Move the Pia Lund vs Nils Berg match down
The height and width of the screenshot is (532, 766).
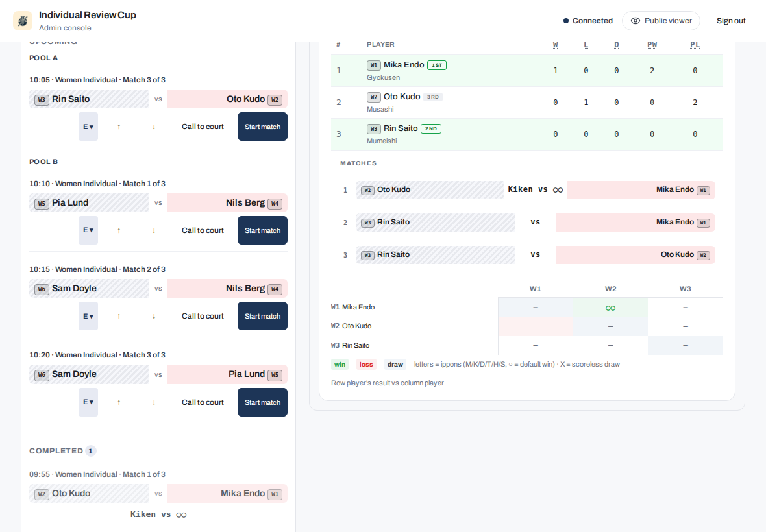tap(154, 230)
